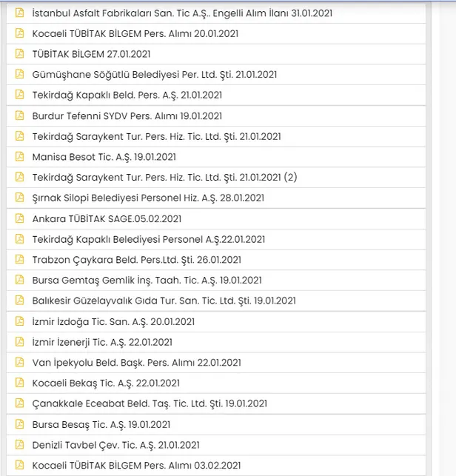The image size is (456, 476).
Task: Click PDF icon beside İstanbul Asfalt Fabrikaları listing
Action: [x=19, y=13]
